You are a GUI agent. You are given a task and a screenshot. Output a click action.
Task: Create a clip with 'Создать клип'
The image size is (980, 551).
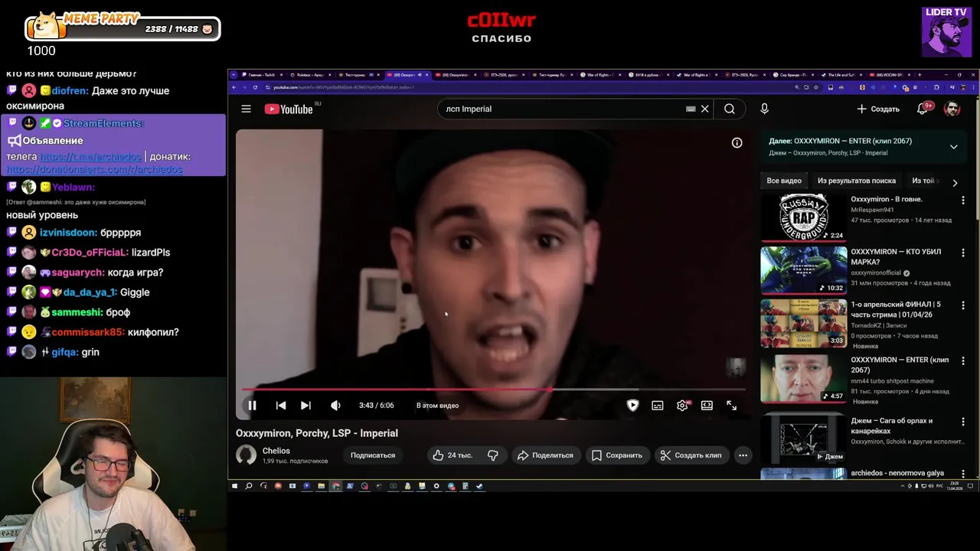click(691, 455)
